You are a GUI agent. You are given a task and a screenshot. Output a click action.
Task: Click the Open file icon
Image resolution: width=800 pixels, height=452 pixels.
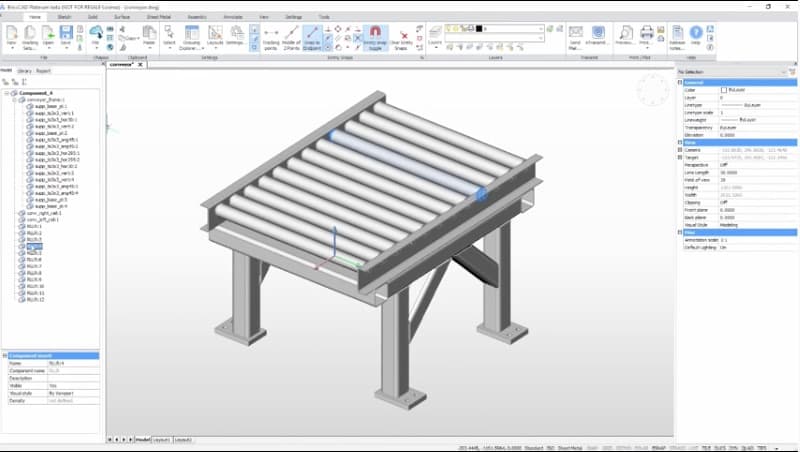47,33
